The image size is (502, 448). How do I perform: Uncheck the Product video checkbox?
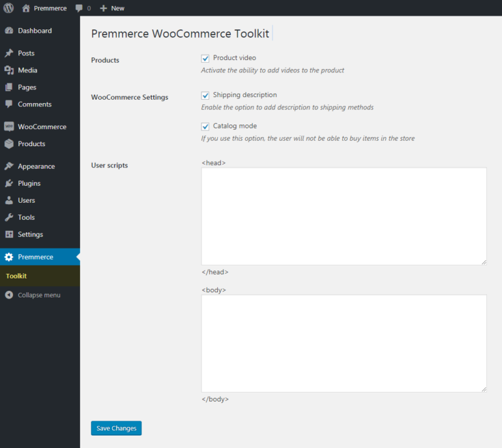coord(205,58)
